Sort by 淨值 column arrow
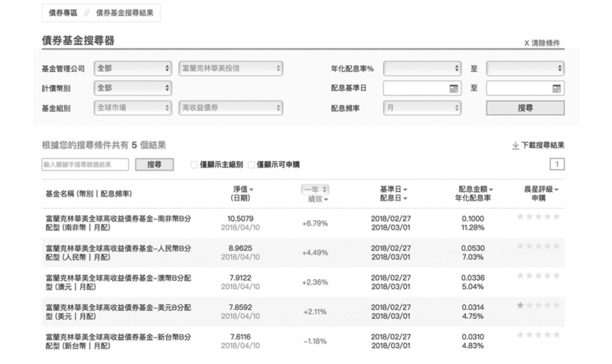The height and width of the screenshot is (364, 612). [252, 189]
